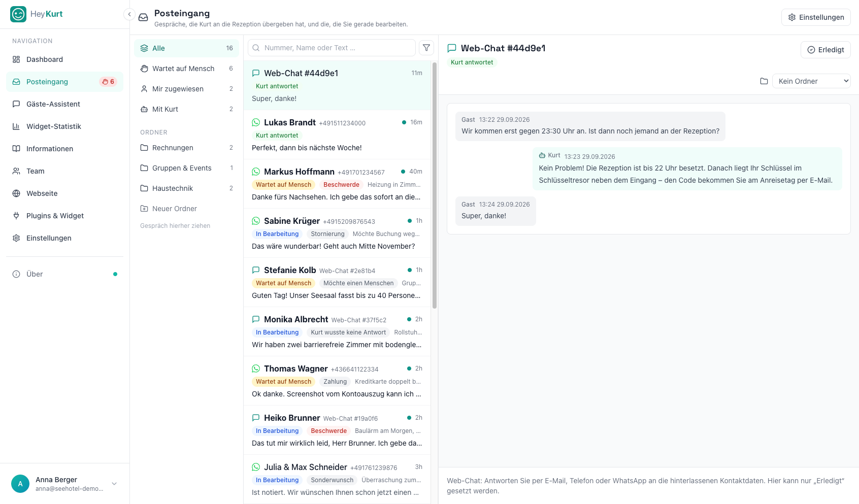Open Widget-Statistik page
The width and height of the screenshot is (859, 504).
[64, 126]
